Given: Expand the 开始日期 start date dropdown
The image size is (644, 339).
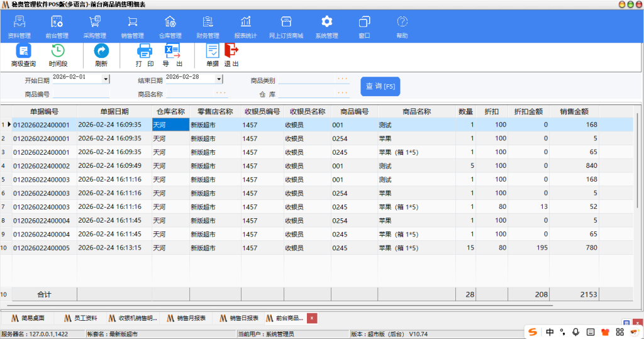Looking at the screenshot, I should (106, 79).
